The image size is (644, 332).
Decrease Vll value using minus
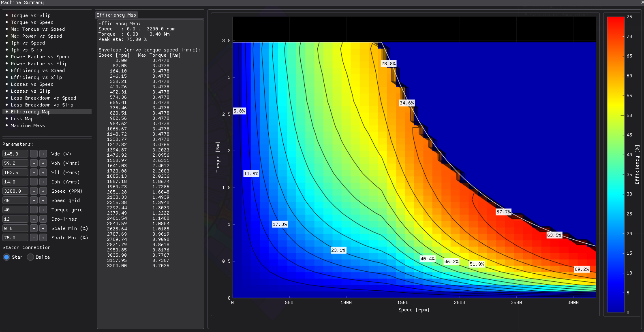(x=34, y=172)
